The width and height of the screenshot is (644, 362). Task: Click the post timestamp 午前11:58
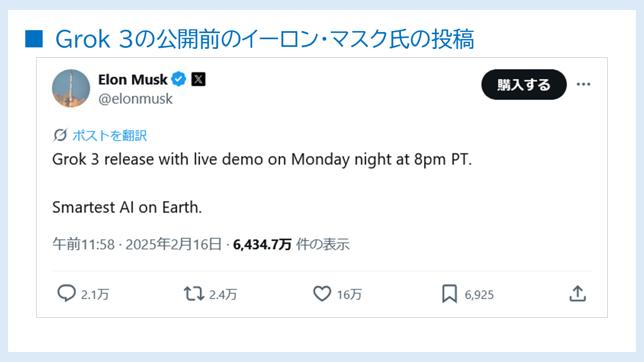coord(84,244)
